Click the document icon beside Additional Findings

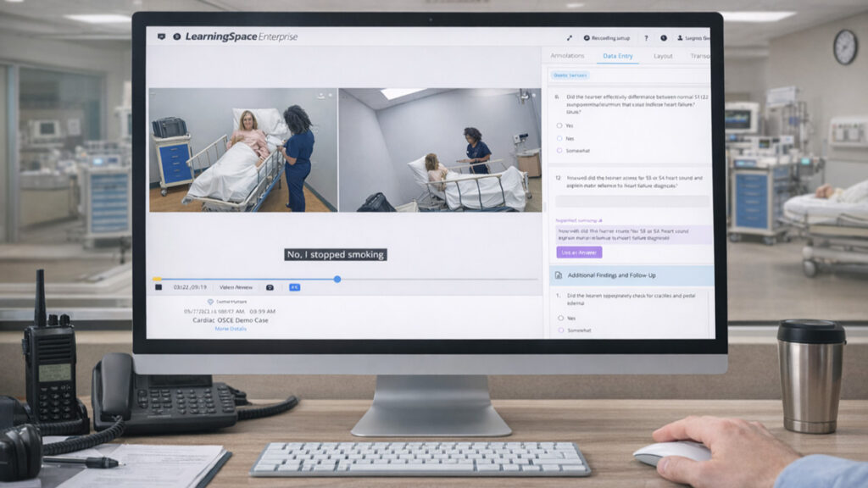pos(558,275)
